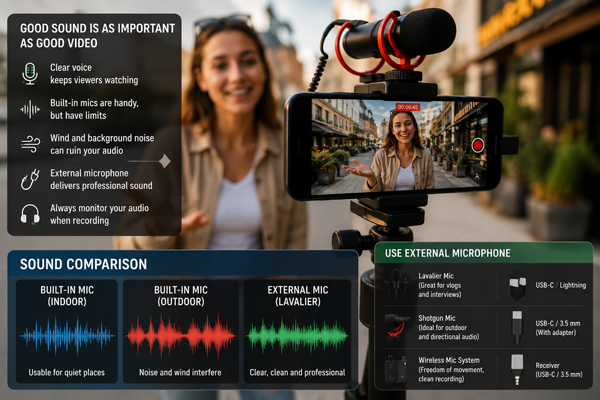Click the Use External Microphone green header
The height and width of the screenshot is (400, 600).
pyautogui.click(x=484, y=253)
